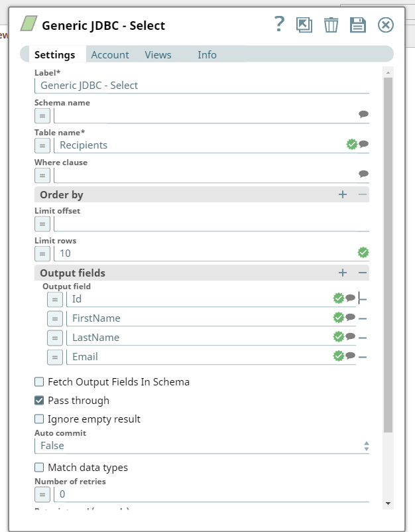Open the help question mark icon
Image resolution: width=415 pixels, height=532 pixels.
(279, 25)
